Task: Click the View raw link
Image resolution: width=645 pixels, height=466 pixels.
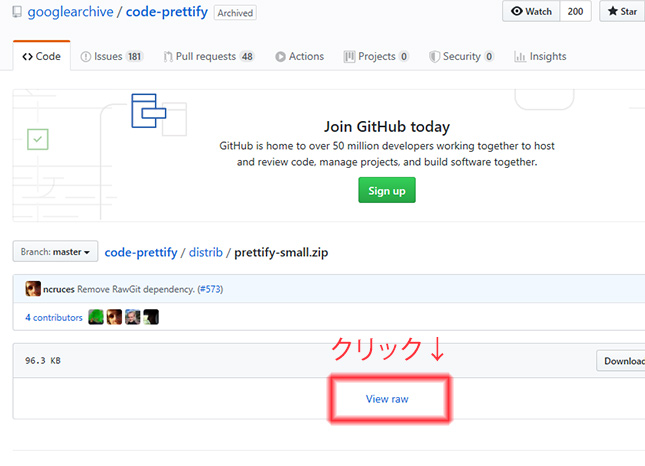Action: click(x=387, y=399)
